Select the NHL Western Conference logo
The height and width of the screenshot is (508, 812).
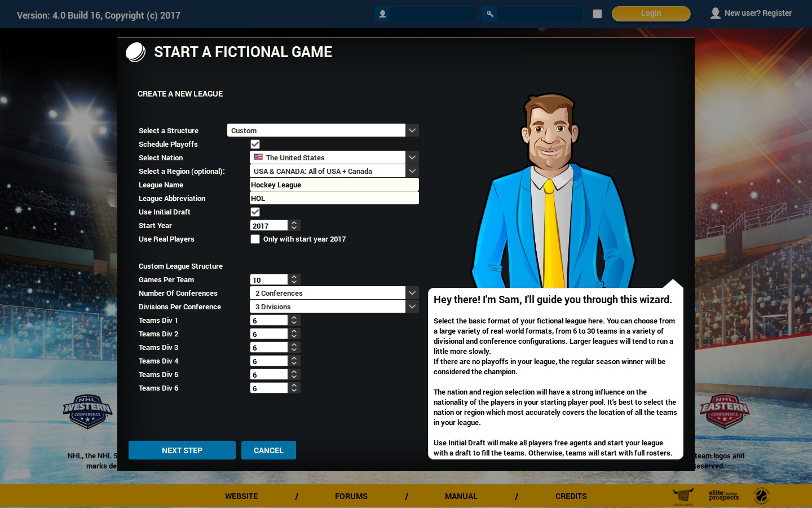click(x=87, y=412)
